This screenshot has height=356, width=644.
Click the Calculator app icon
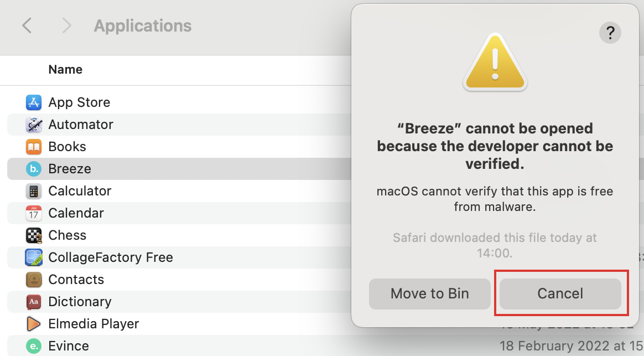coord(34,191)
